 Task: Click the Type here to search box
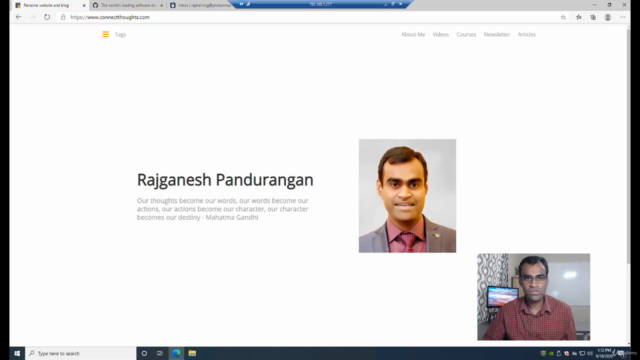coord(81,353)
